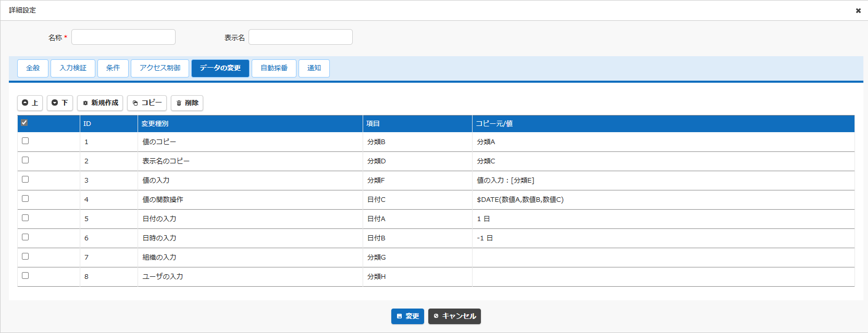Click the 分類H item cell
Image resolution: width=868 pixels, height=333 pixels.
(x=417, y=277)
